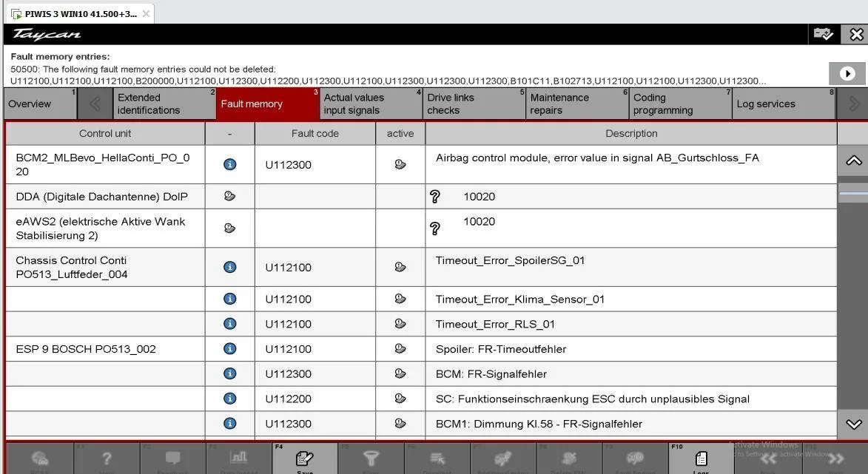Click the F3 data logger chart button
The width and height of the screenshot is (868, 474).
238,458
